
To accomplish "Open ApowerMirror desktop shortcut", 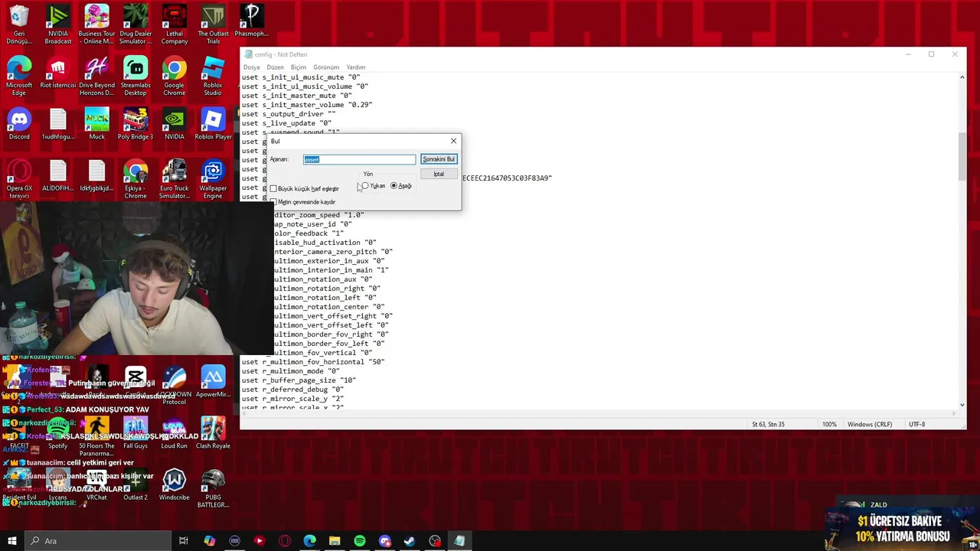I will pyautogui.click(x=213, y=381).
